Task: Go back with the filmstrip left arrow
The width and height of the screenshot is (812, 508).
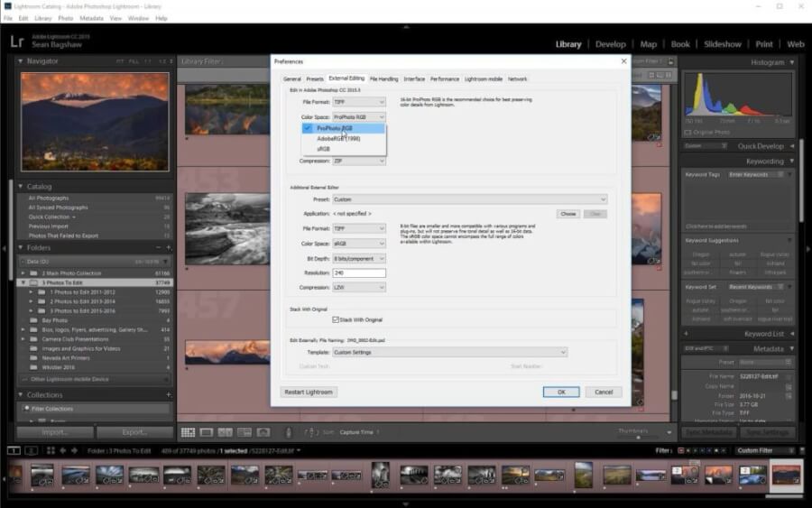Action: click(63, 450)
